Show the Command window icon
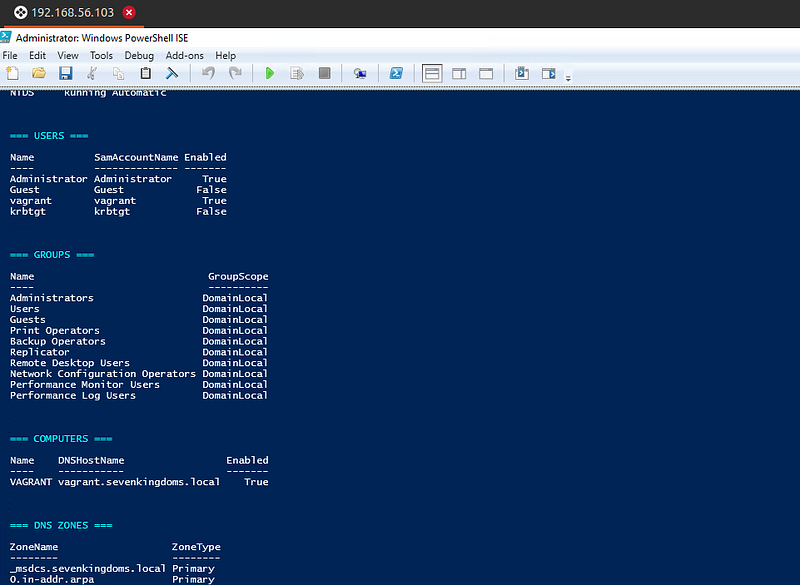Image resolution: width=800 pixels, height=585 pixels. [x=522, y=73]
